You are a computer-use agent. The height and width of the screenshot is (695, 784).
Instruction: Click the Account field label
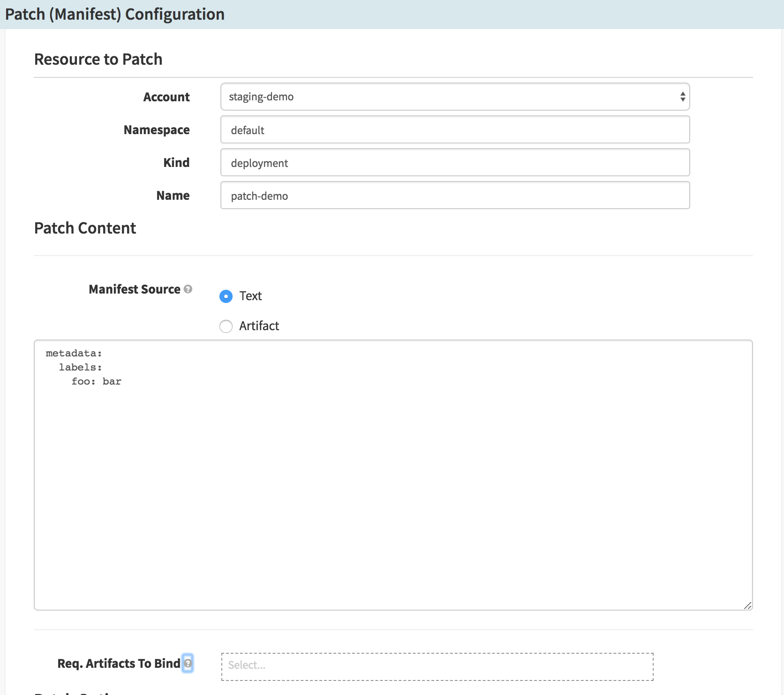pos(166,97)
